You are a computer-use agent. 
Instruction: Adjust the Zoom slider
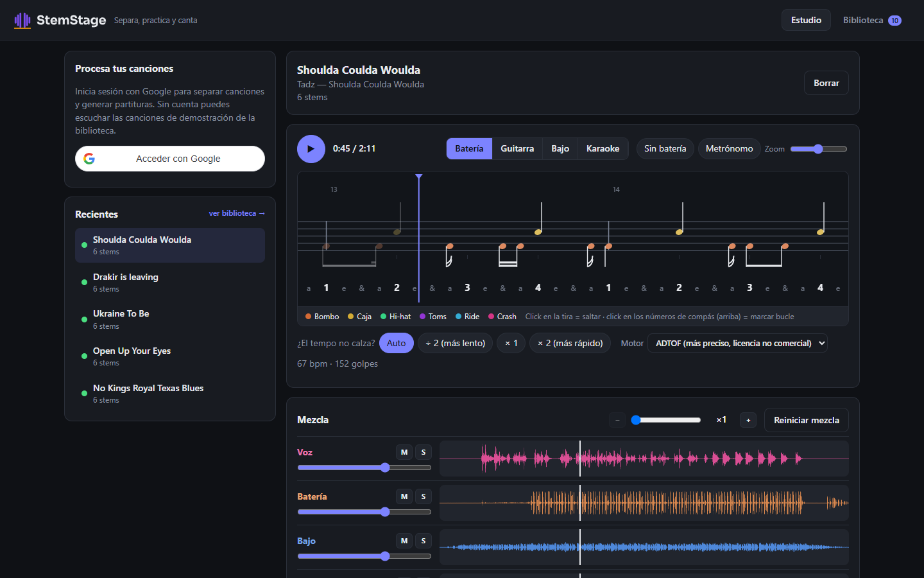(819, 149)
